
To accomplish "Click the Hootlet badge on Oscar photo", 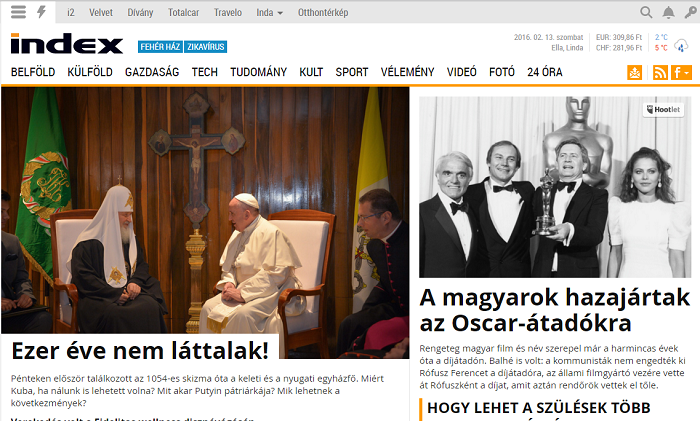I will pos(663,109).
